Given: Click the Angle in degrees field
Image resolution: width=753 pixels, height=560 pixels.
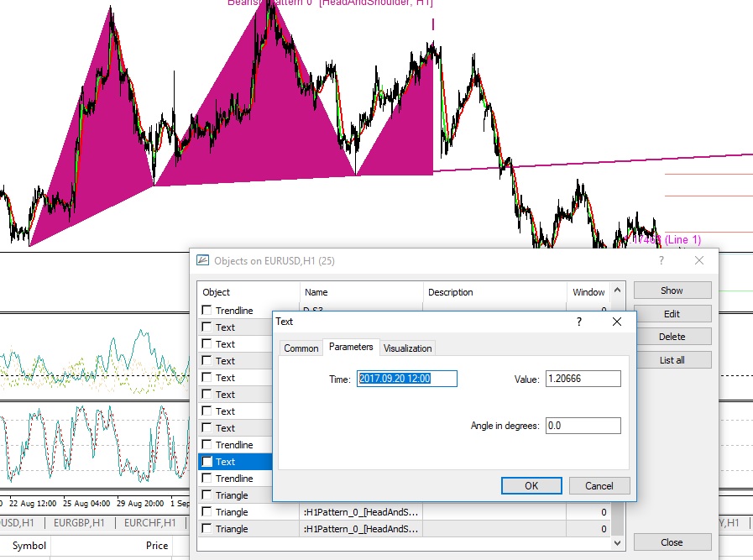Looking at the screenshot, I should click(583, 426).
